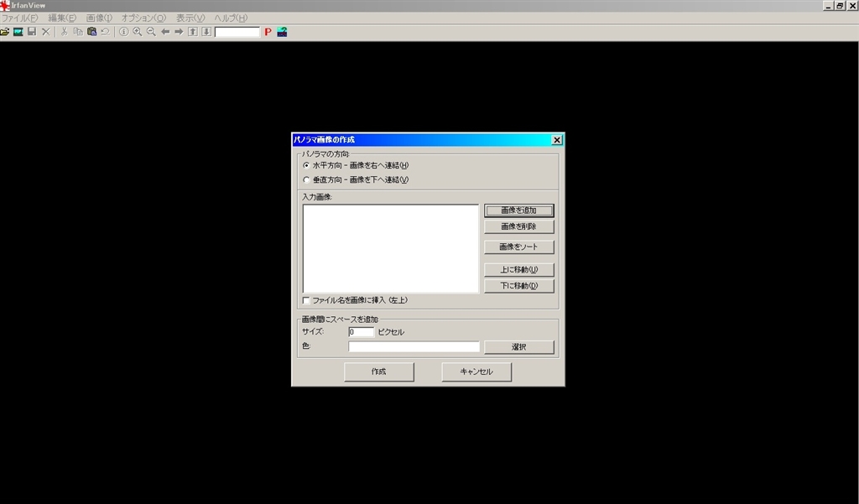859x504 pixels.
Task: Click the 上に移動(U) button
Action: (x=518, y=269)
